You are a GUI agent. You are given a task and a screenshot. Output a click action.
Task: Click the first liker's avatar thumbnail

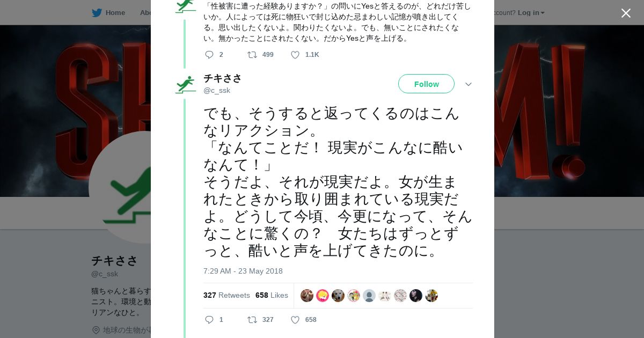(x=307, y=296)
